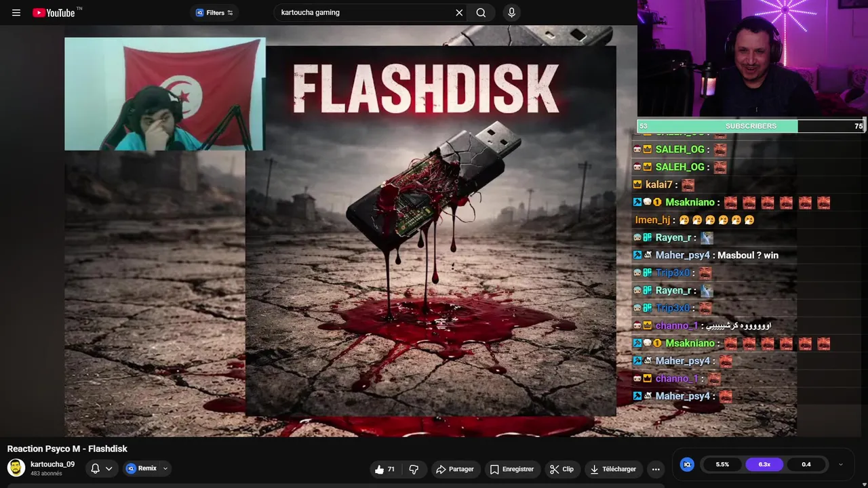Start voice search with microphone icon
868x488 pixels.
(x=511, y=12)
